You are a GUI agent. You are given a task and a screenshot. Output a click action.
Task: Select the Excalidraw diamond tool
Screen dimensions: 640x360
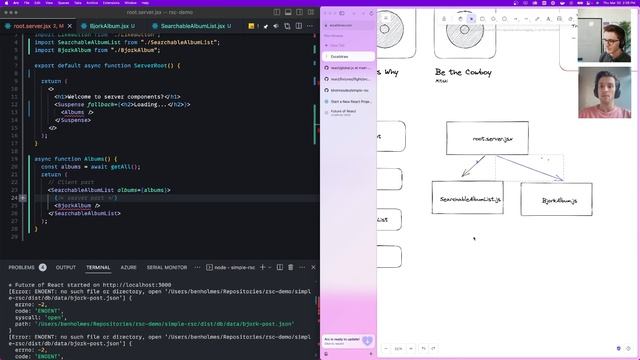(x=493, y=19)
